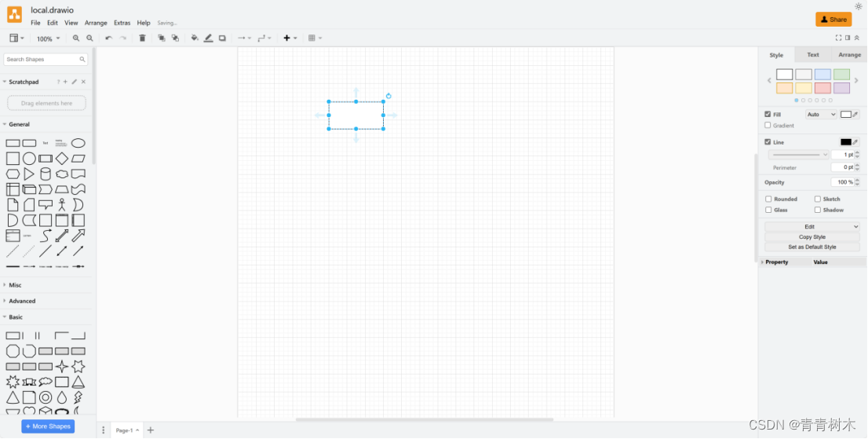Viewport: 868px width, 439px height.
Task: Add to Scratchpad with plus icon
Action: pyautogui.click(x=65, y=82)
